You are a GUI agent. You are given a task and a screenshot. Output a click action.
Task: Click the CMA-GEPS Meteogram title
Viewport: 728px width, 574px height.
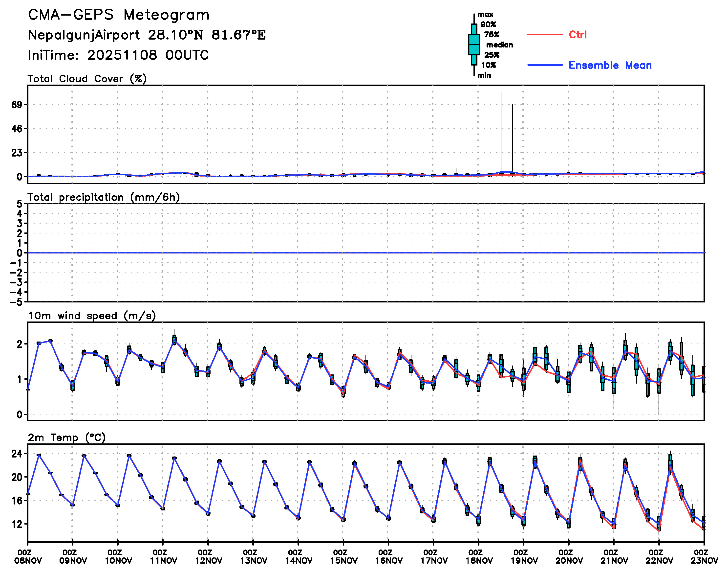[119, 15]
